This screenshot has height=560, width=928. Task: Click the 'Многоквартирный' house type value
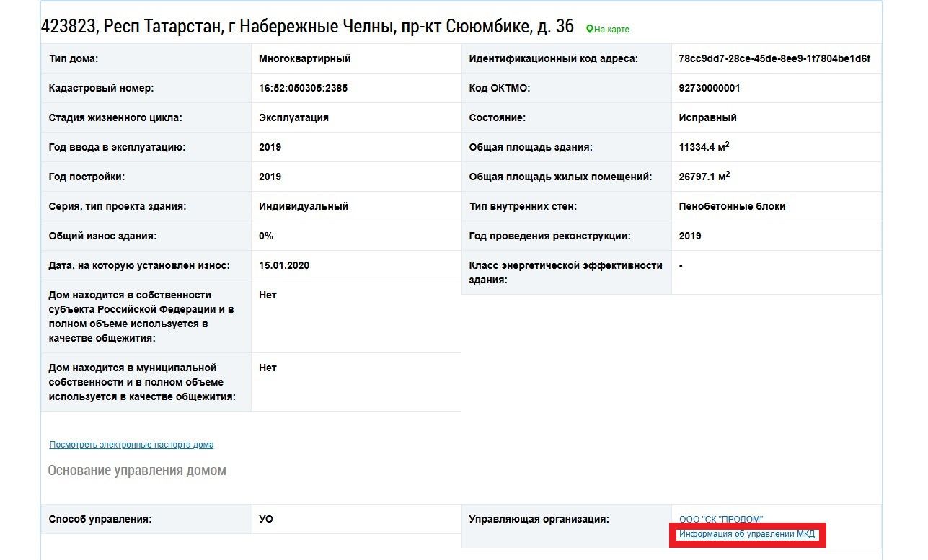pyautogui.click(x=304, y=58)
